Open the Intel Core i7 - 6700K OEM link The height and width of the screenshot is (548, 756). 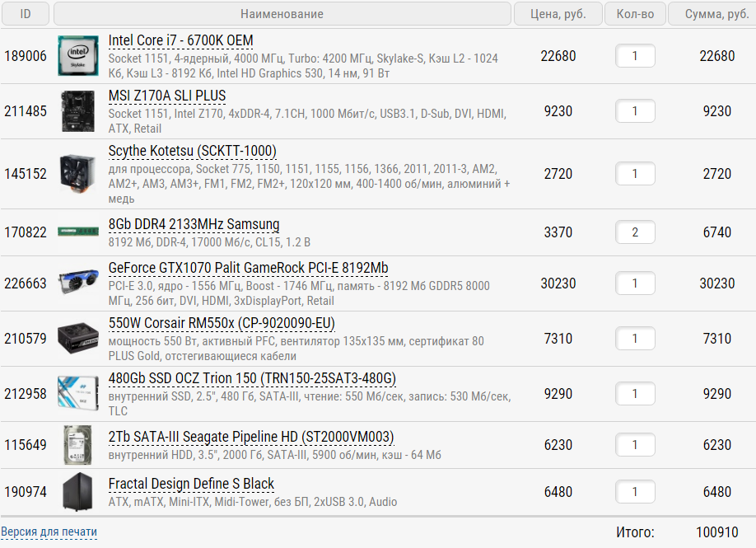click(x=180, y=41)
